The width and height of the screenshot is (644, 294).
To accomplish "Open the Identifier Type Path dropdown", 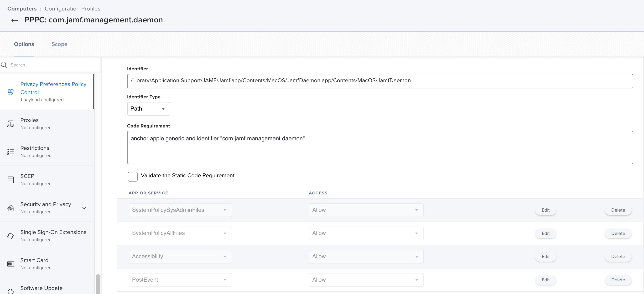I will coord(149,109).
